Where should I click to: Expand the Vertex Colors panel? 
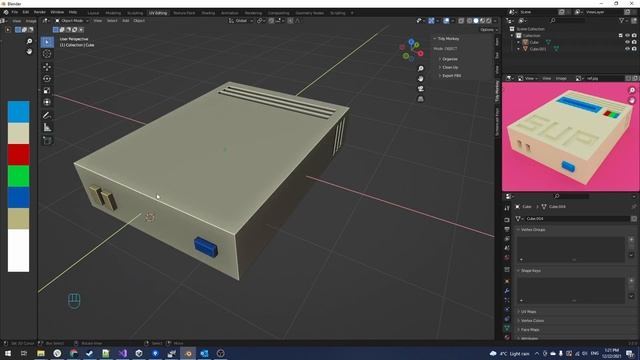pos(531,321)
